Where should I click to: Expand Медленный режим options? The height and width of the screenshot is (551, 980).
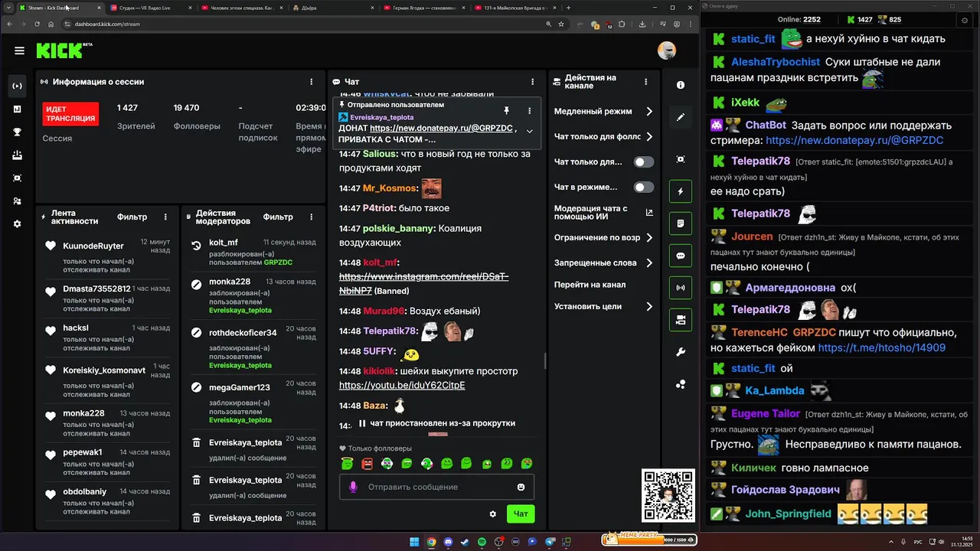(649, 111)
